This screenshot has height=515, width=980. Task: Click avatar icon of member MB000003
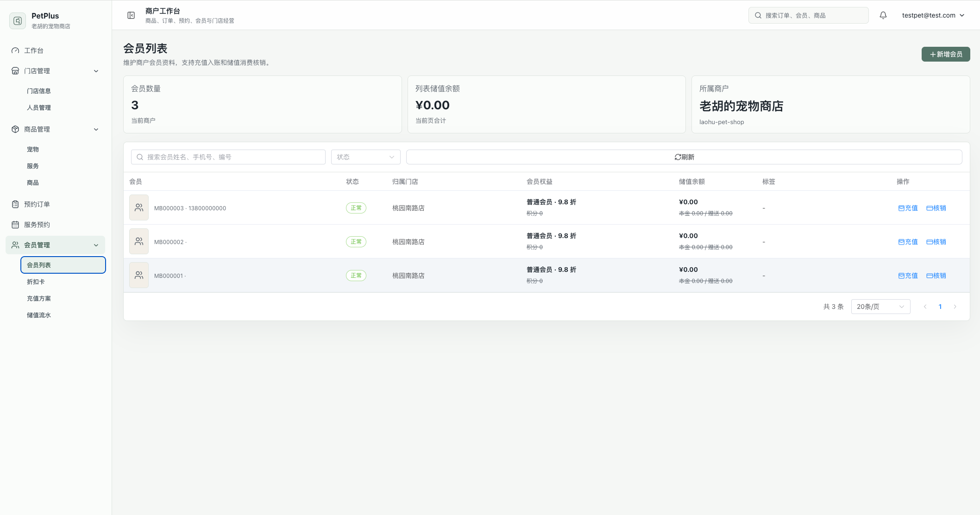[139, 207]
